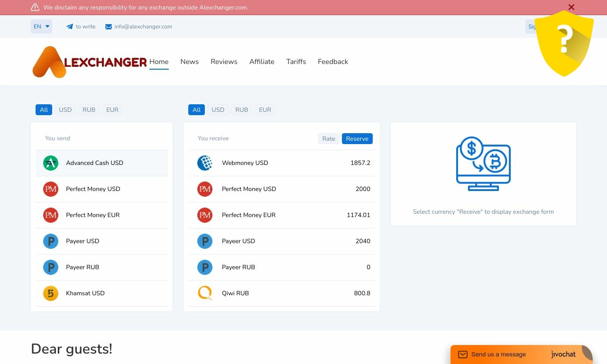
Task: Choose Webmoney USD to receive
Action: point(282,163)
